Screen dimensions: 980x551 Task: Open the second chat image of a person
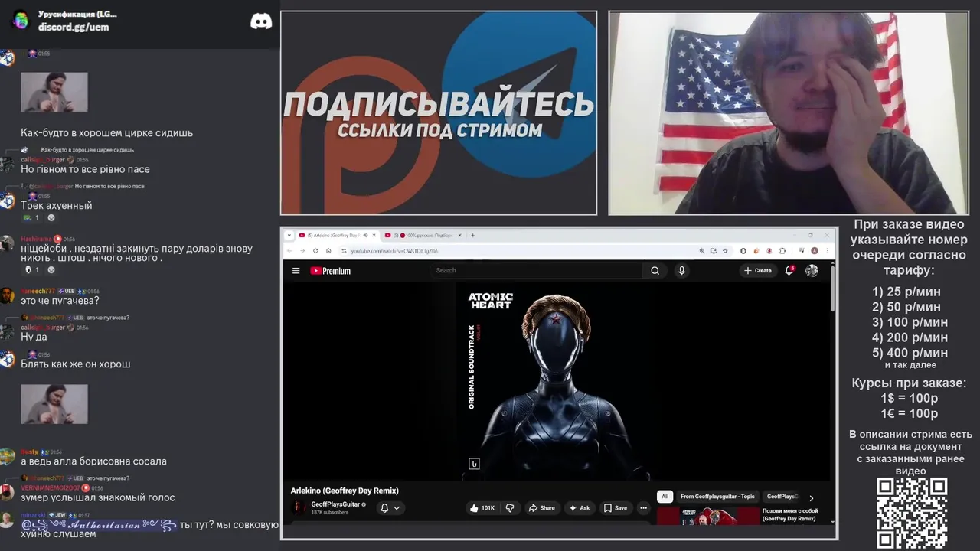point(54,404)
